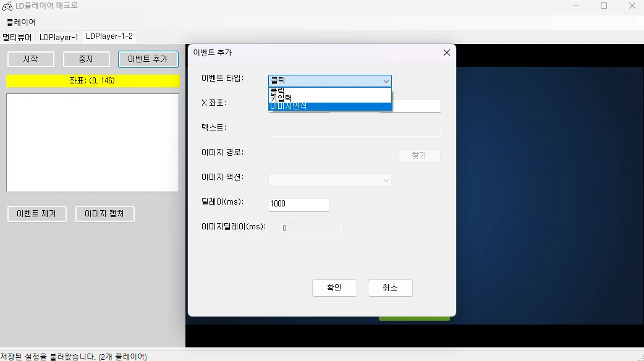Switch to the LDPlayer-1 tab
This screenshot has height=361, width=644.
[x=59, y=37]
